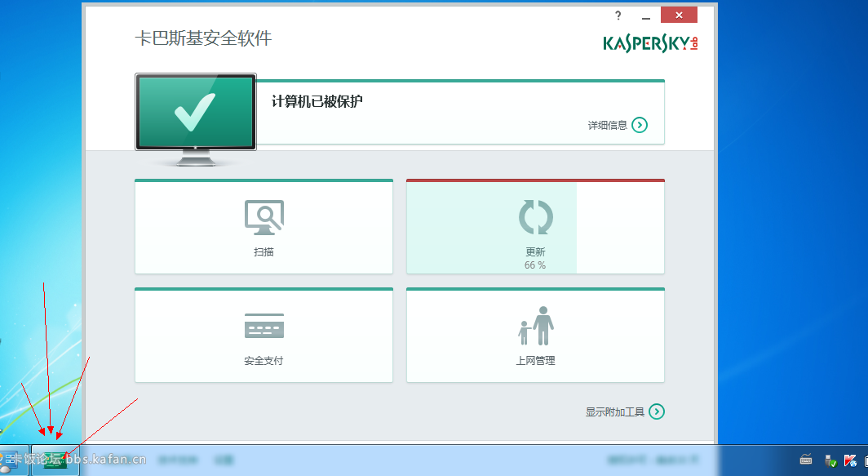Click the 更新 update arrows icon
Screen dimensions: 868x476
tap(535, 217)
